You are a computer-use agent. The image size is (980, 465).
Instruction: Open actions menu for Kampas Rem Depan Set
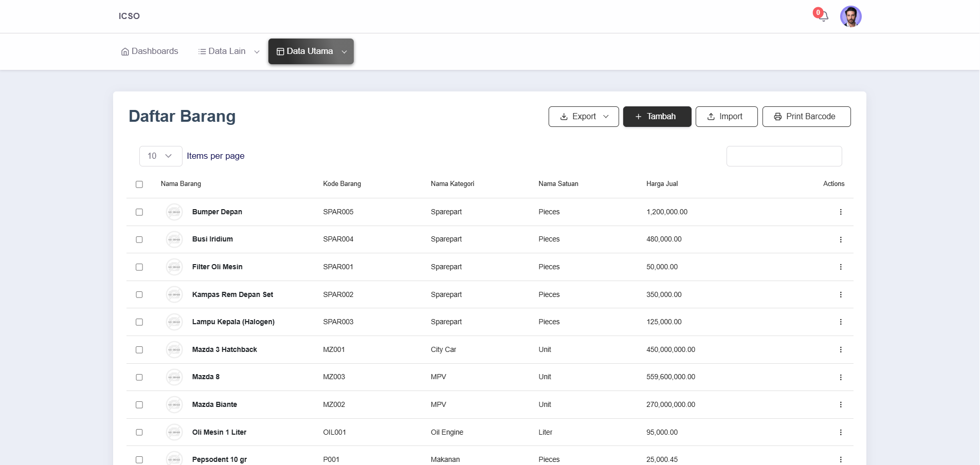[x=841, y=295]
